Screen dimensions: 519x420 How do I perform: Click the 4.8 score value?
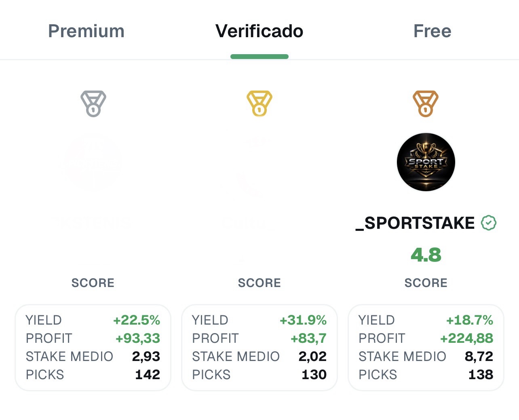[426, 255]
